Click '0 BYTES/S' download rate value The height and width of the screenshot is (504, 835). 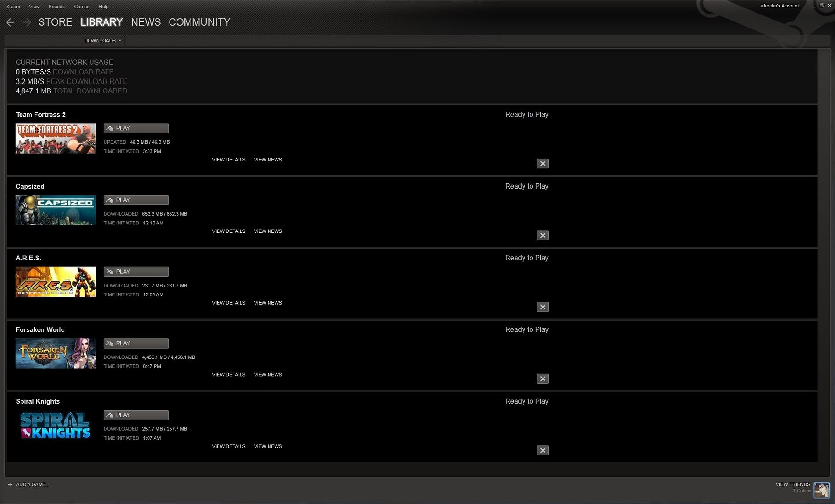click(x=33, y=72)
